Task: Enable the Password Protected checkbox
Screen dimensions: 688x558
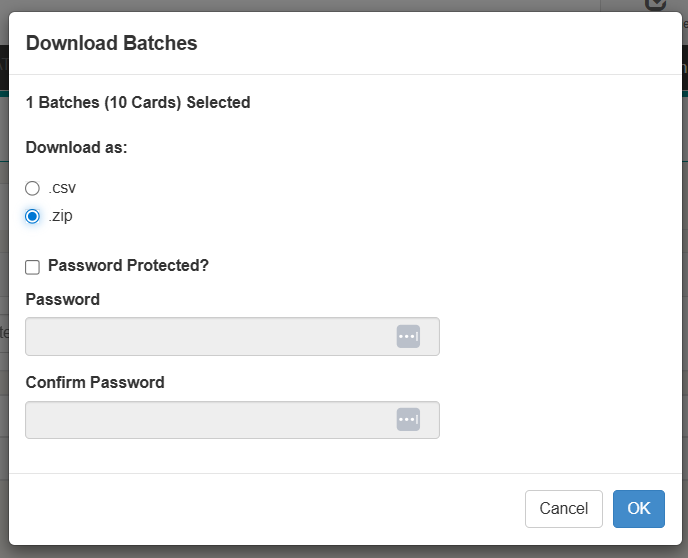Action: click(33, 267)
